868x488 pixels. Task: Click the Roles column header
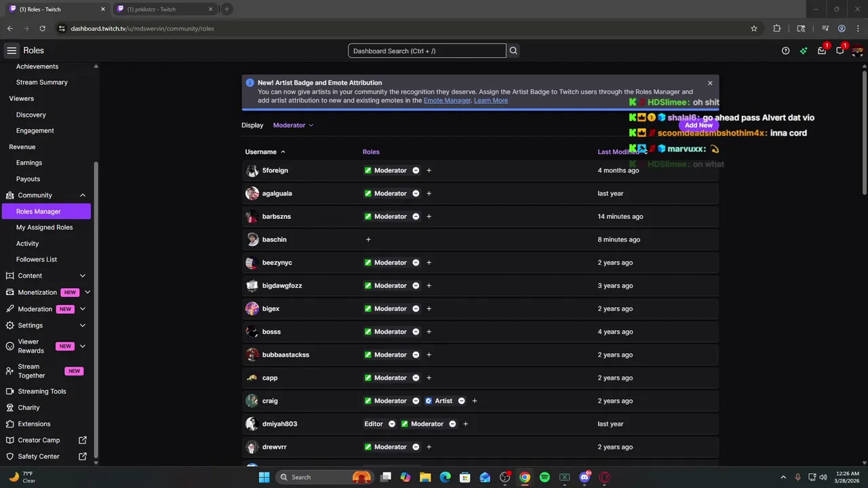(371, 152)
